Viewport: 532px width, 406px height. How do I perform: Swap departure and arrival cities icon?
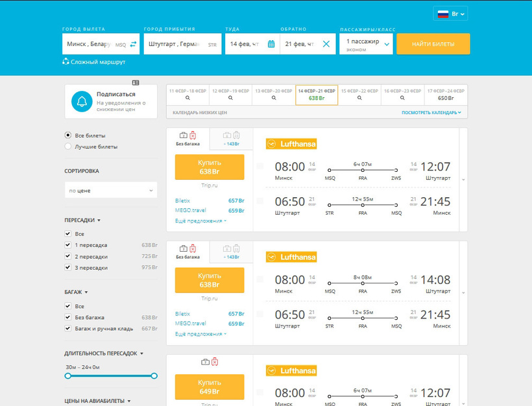(133, 44)
